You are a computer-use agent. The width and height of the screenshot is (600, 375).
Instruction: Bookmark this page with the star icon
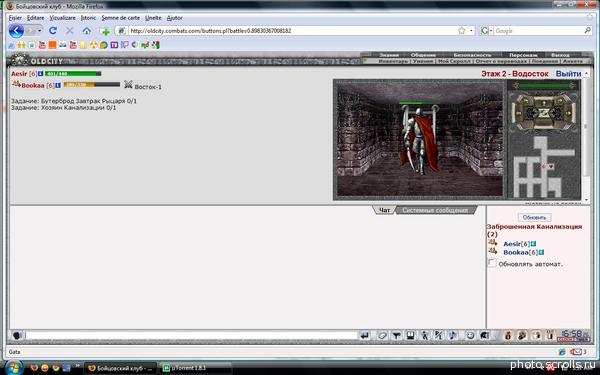461,31
